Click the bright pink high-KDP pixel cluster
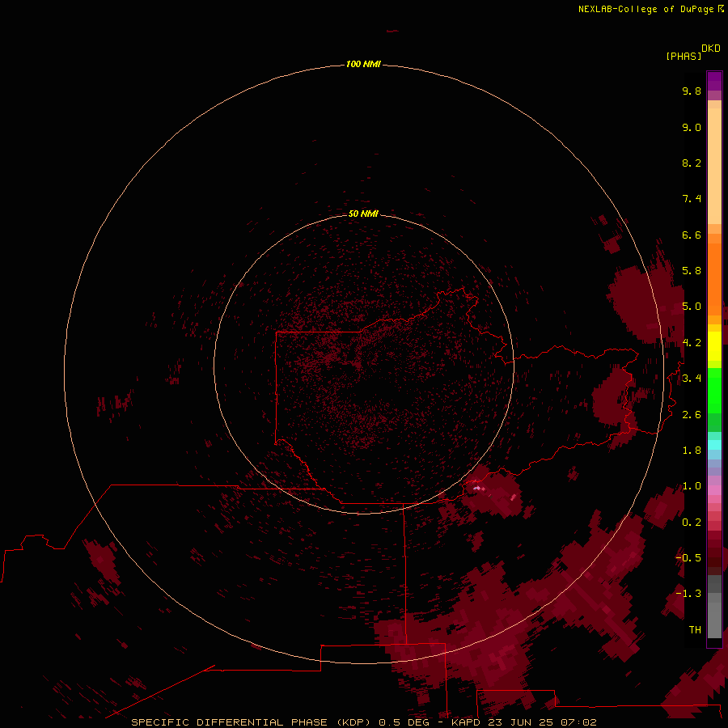728x728 pixels. click(478, 488)
